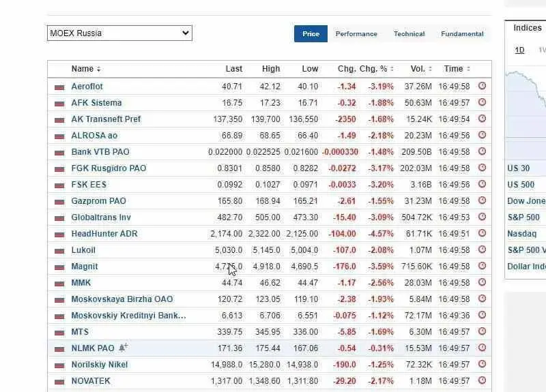Viewport: 546px width, 392px height.
Task: Click the clock icon in NLMK PAO row
Action: 482,348
